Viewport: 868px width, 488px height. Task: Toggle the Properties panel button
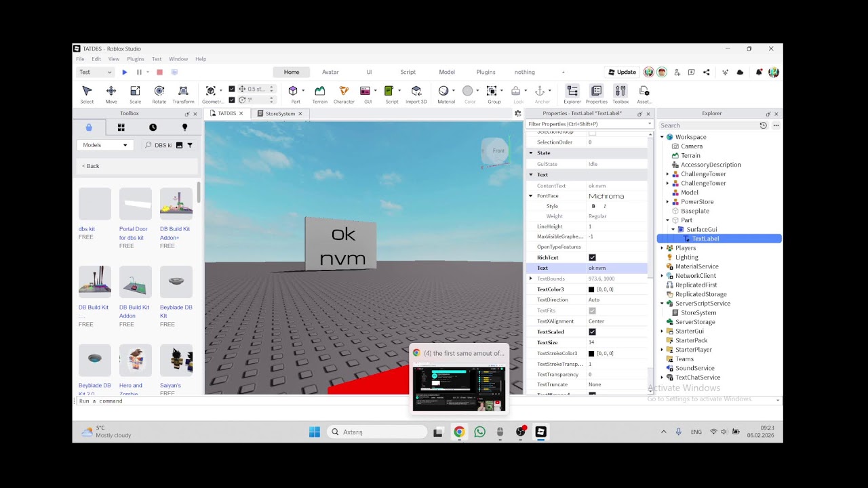tap(596, 94)
